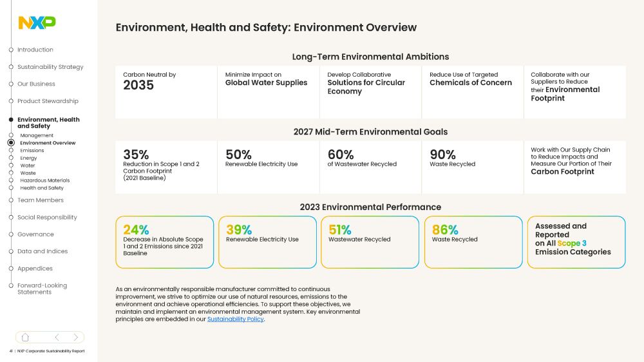Expand the Team Members section
This screenshot has height=362, width=644.
click(x=40, y=200)
